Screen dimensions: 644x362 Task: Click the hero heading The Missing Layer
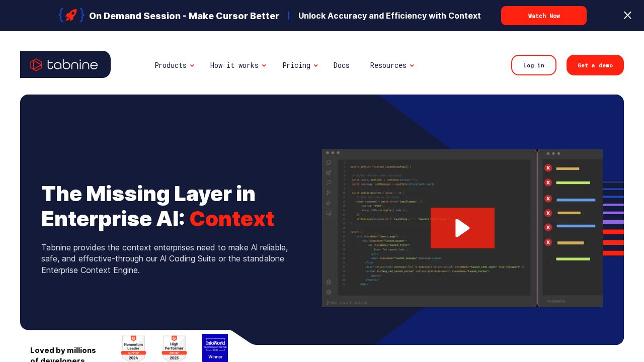pyautogui.click(x=158, y=206)
